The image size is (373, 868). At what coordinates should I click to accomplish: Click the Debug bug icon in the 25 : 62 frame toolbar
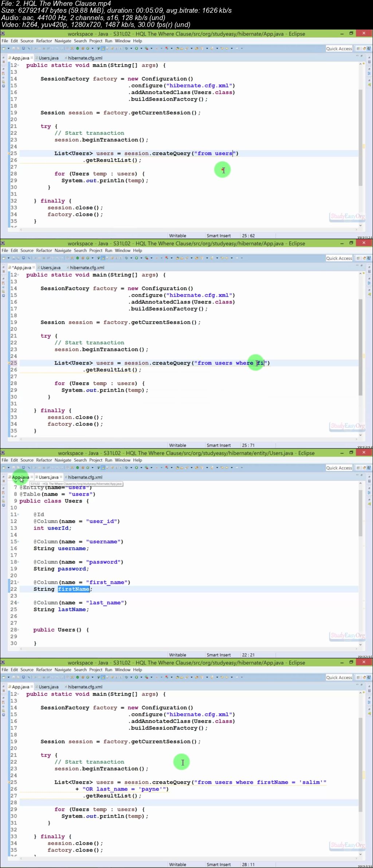pos(126,48)
